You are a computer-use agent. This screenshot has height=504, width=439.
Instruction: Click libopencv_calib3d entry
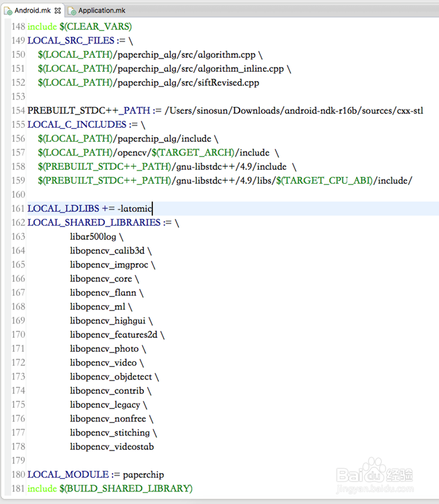(x=108, y=250)
